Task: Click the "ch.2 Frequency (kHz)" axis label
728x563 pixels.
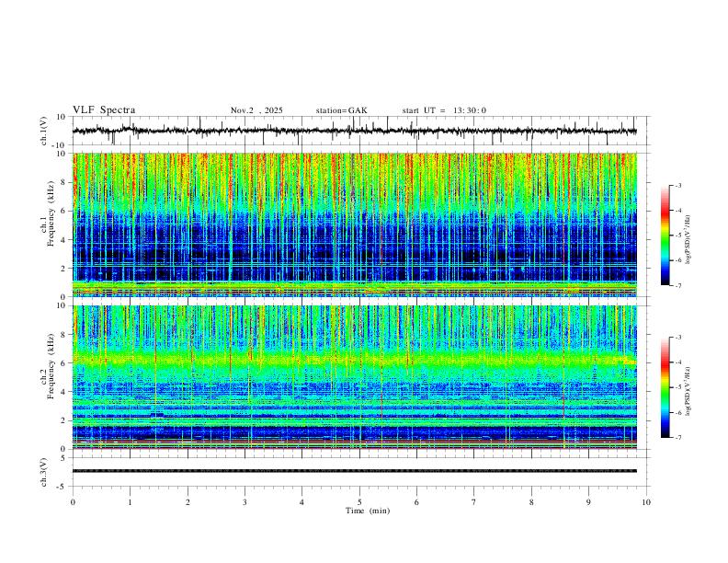Action: [x=48, y=366]
